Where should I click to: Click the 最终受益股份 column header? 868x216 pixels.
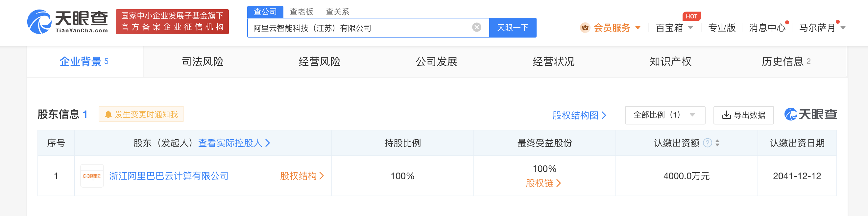(544, 143)
